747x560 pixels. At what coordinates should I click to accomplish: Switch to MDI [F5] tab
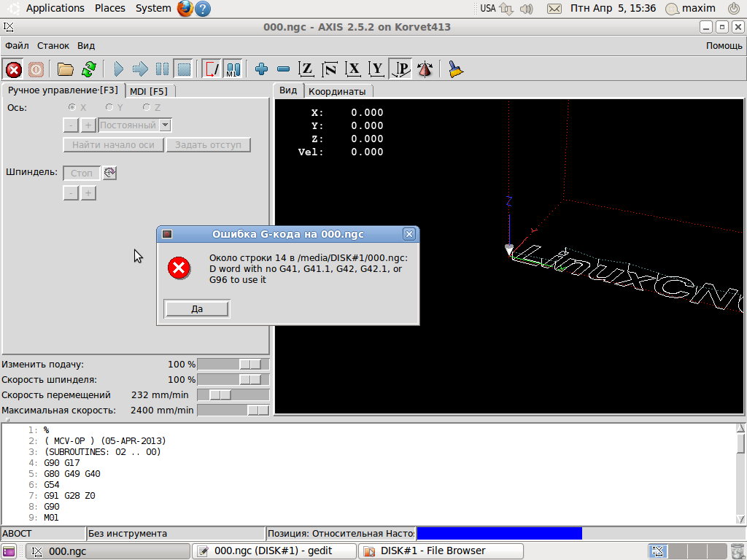149,91
